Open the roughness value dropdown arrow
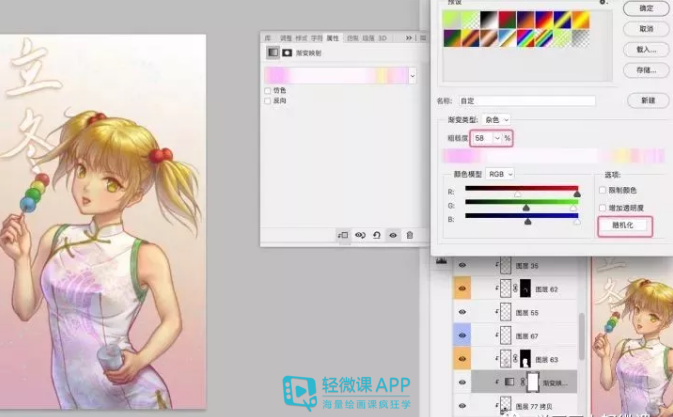Image resolution: width=673 pixels, height=417 pixels. coord(497,138)
